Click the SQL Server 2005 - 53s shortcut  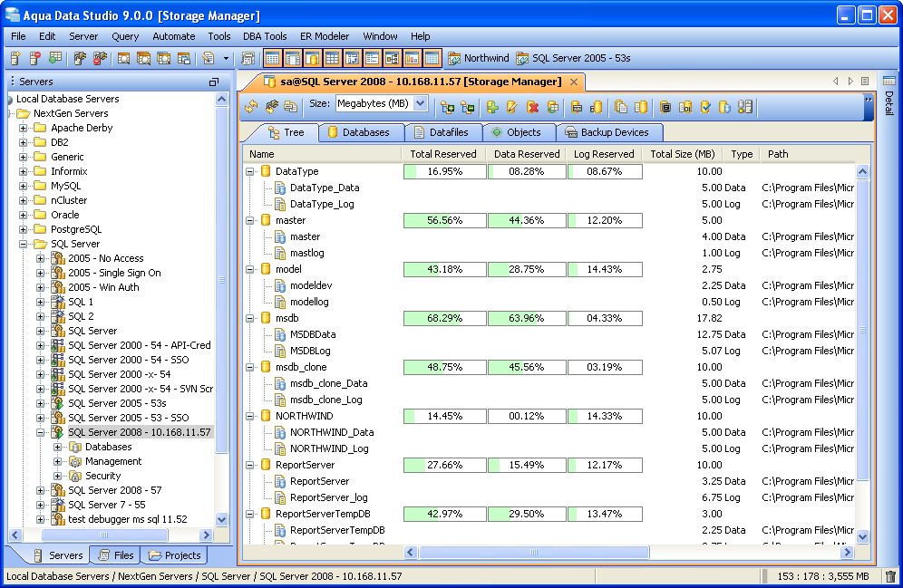[574, 58]
